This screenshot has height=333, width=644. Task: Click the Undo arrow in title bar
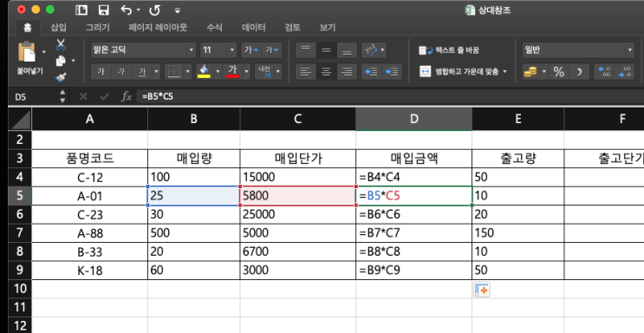pyautogui.click(x=126, y=10)
